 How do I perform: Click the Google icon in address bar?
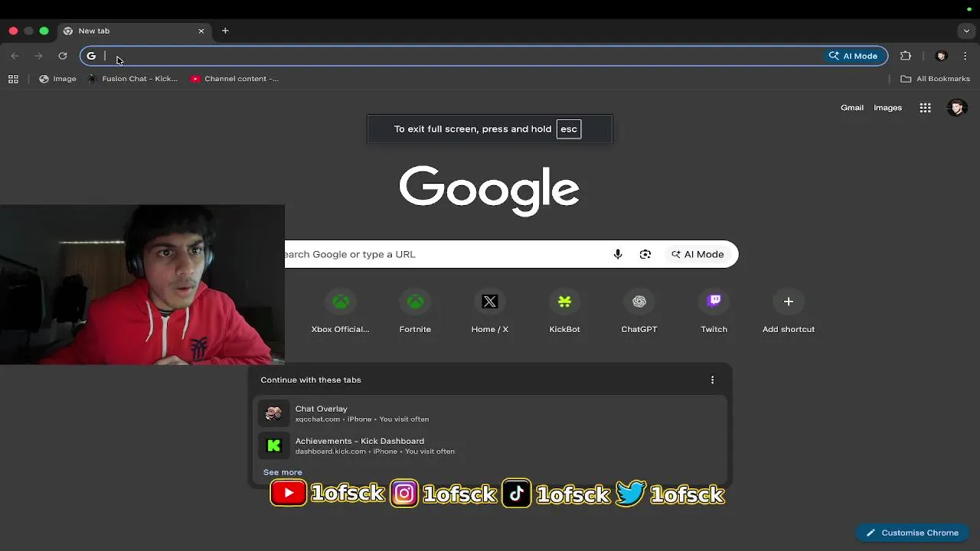(x=91, y=56)
